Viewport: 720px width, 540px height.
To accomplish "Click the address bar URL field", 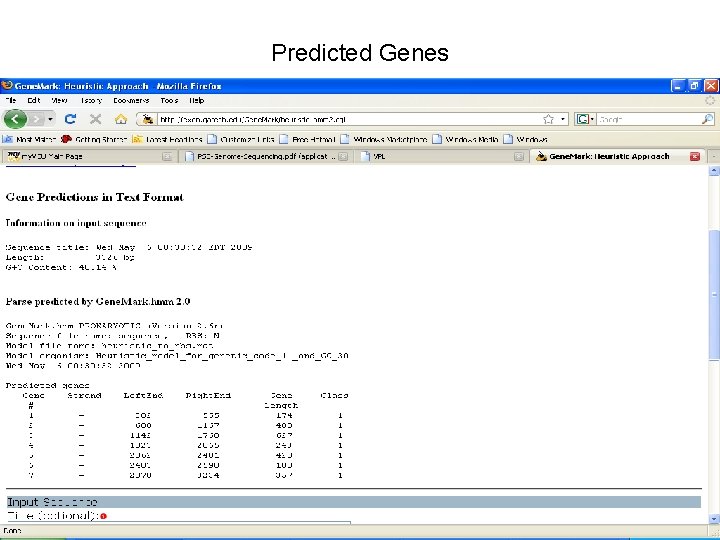I will (349, 119).
